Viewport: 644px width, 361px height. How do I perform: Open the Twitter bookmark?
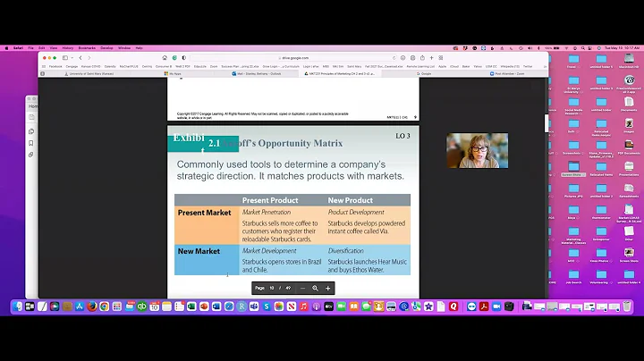(x=528, y=66)
